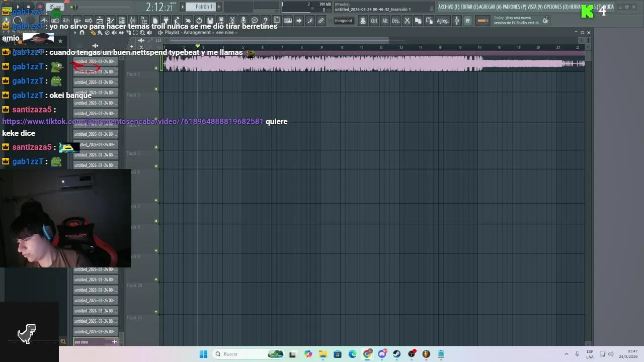Open the PATRONES (P) menu
Viewport: 644px width, 362px height.
(x=514, y=7)
